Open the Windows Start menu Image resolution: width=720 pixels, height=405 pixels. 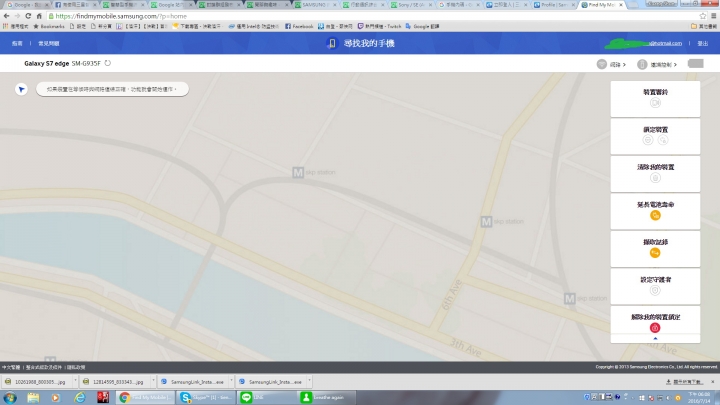point(10,398)
